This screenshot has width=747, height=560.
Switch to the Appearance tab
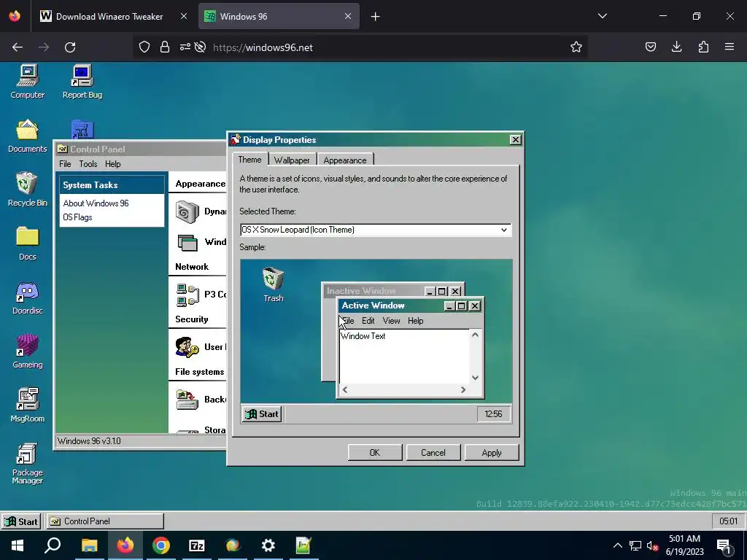pyautogui.click(x=345, y=160)
